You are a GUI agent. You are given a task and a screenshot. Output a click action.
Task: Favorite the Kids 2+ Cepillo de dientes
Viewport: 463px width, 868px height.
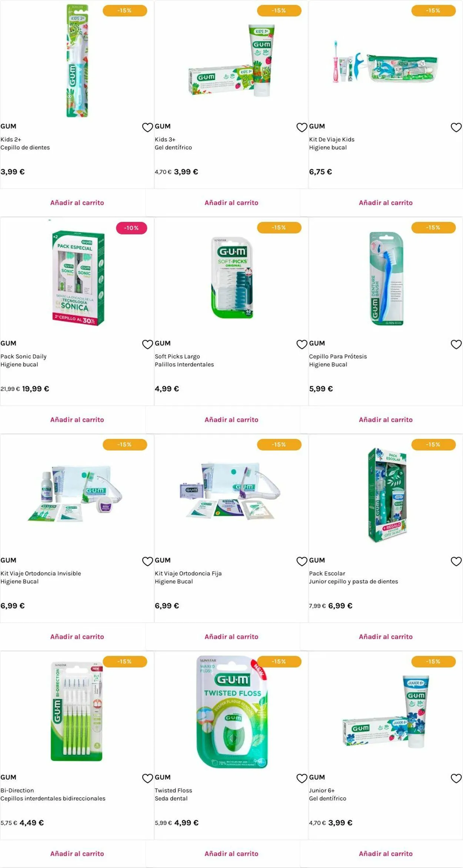pos(147,127)
